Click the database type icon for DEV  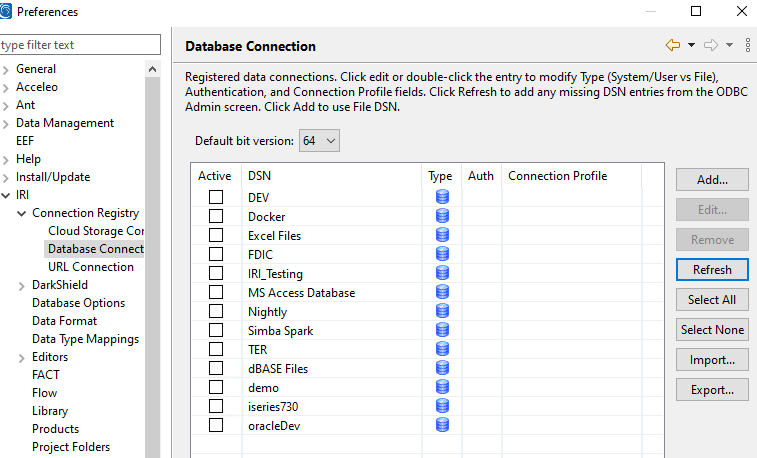point(442,197)
